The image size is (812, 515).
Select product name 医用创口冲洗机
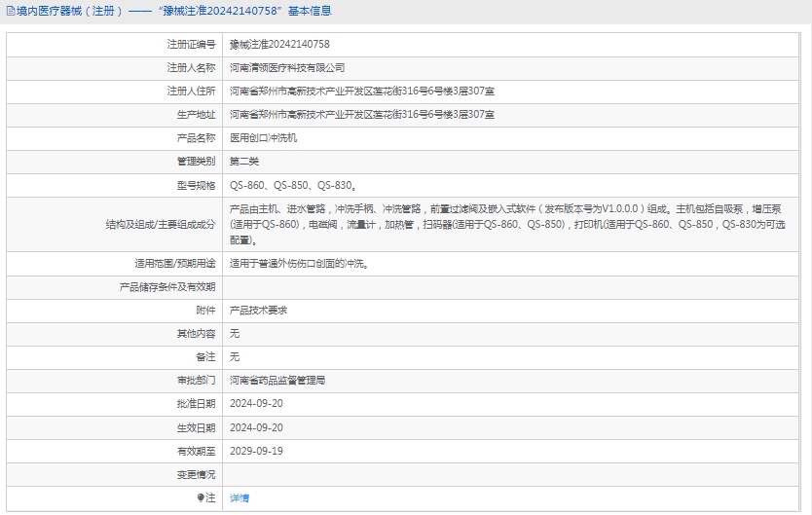pos(263,138)
